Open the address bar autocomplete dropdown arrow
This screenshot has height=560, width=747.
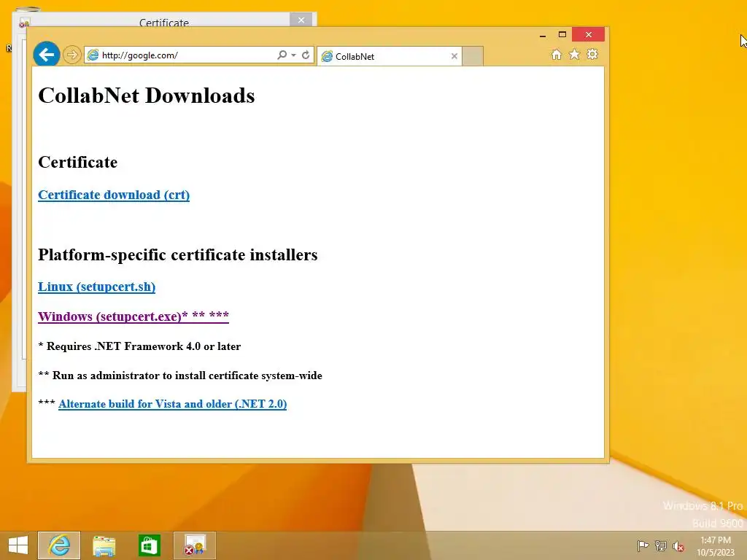click(293, 55)
